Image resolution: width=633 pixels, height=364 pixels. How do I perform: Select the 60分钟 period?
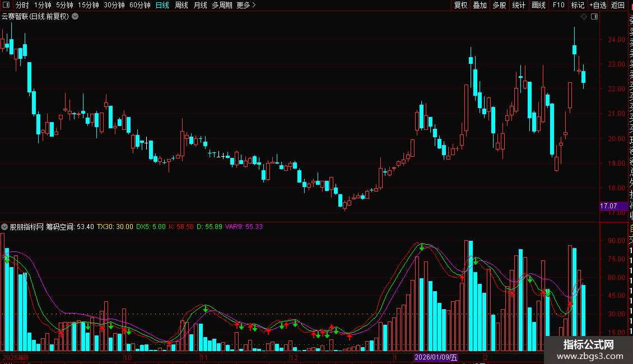coord(140,5)
